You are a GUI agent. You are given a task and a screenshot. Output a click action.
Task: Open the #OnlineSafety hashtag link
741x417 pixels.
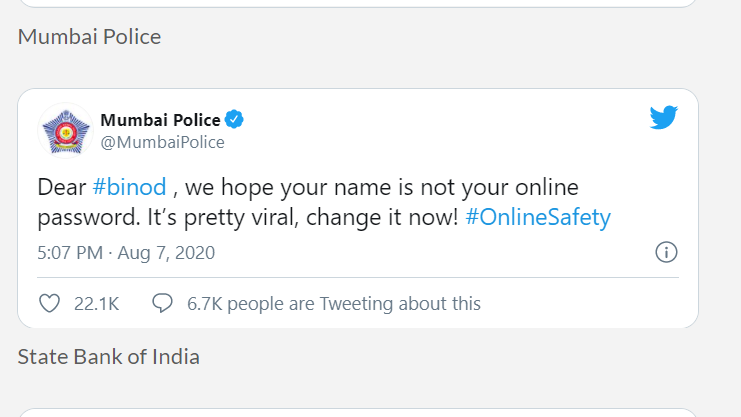coord(538,217)
